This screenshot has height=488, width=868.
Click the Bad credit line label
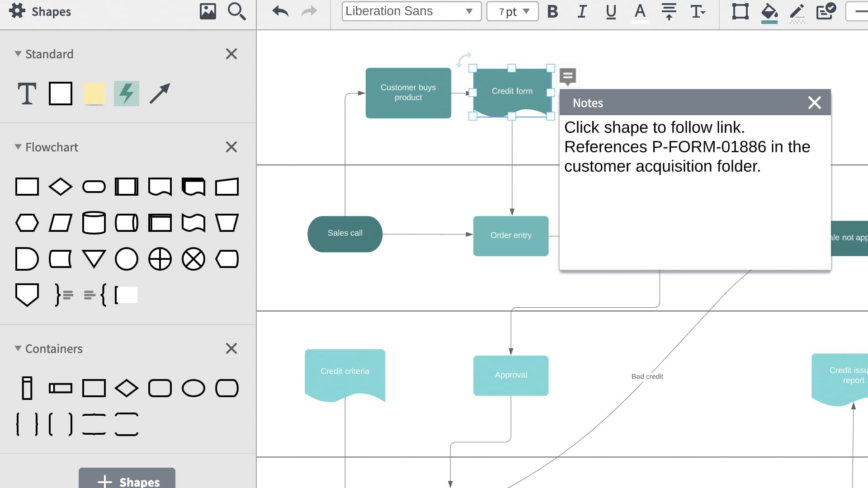647,376
